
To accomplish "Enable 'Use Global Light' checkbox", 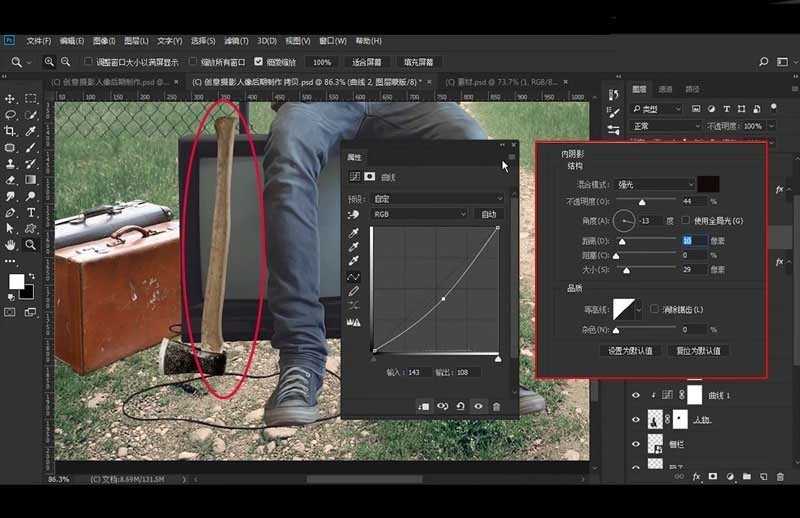I will click(685, 220).
